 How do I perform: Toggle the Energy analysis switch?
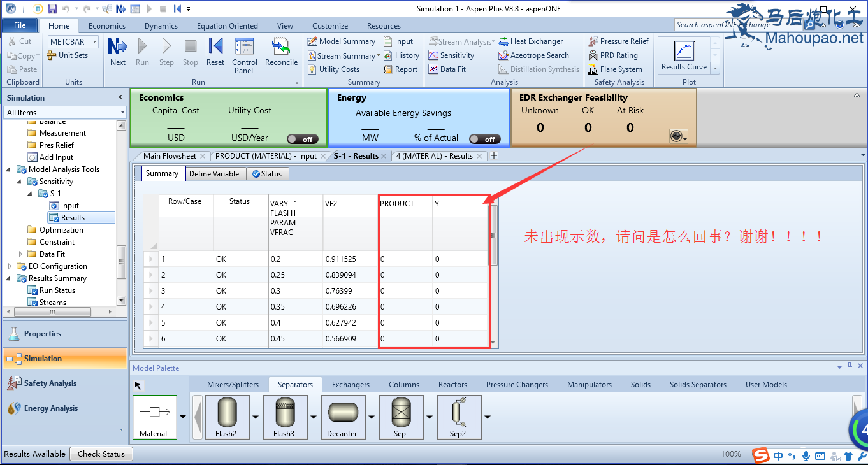pos(484,139)
